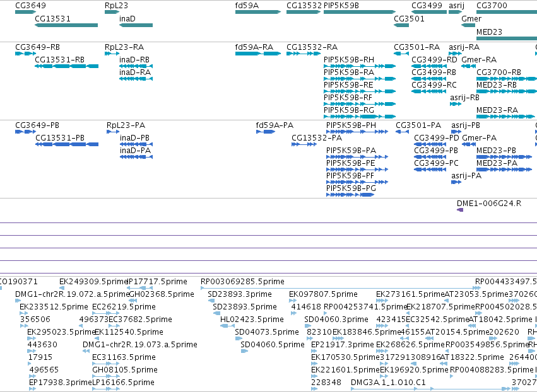537x392 pixels.
Task: Click the RpL23 gene label
Action: (117, 6)
